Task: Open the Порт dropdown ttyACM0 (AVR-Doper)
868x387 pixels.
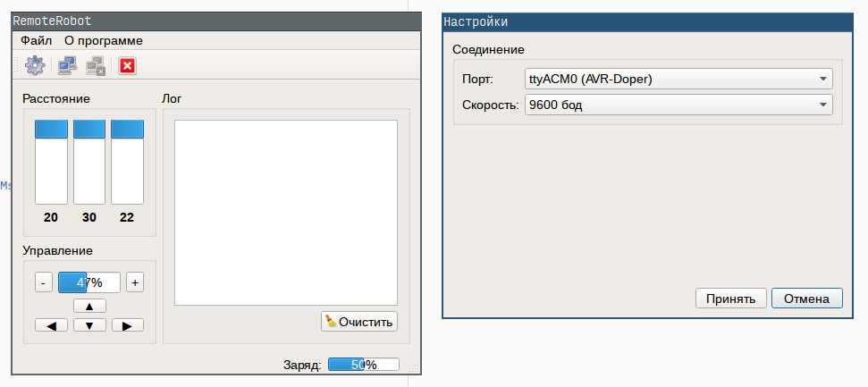Action: (x=678, y=80)
